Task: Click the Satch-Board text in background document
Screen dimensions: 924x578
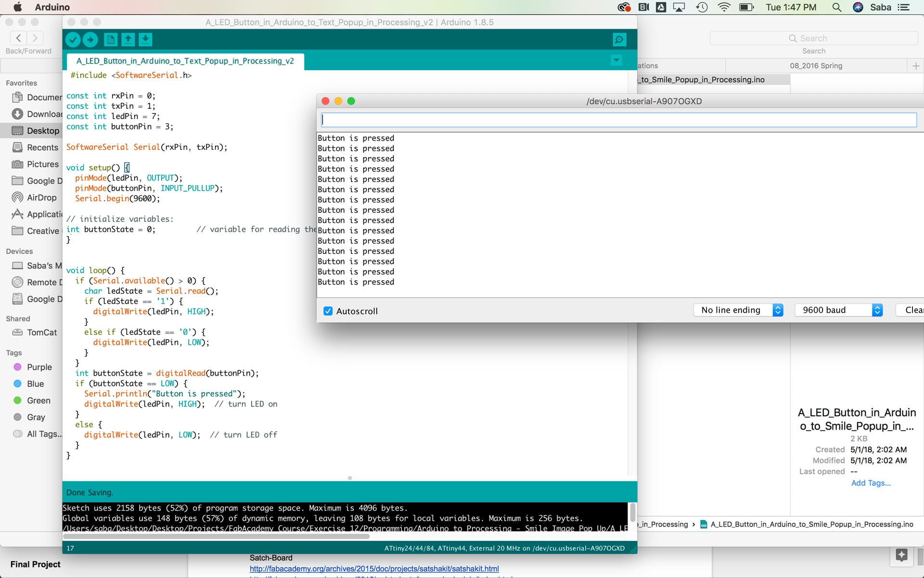Action: (x=271, y=558)
